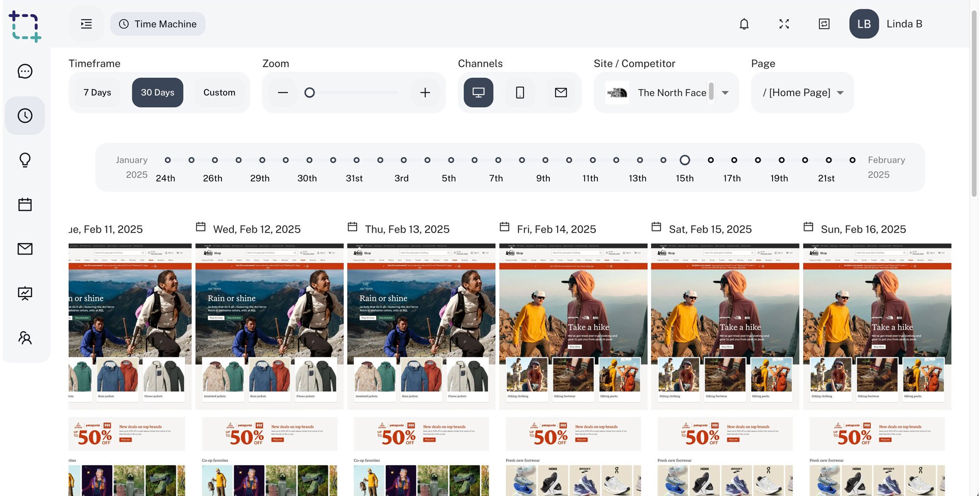This screenshot has height=496, width=980.
Task: Open Linda B profile name
Action: pyautogui.click(x=905, y=24)
